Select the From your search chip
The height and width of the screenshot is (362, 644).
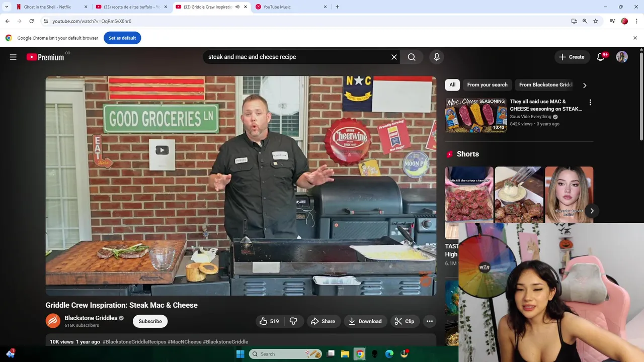point(487,85)
